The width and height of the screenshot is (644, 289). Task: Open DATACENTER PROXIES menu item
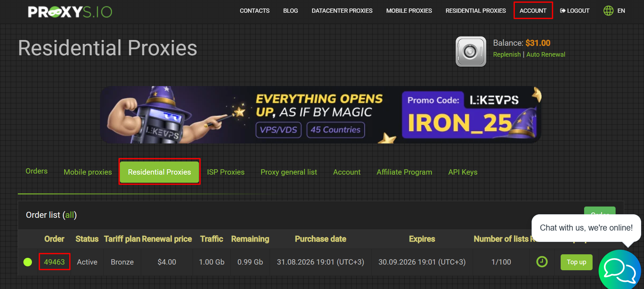pos(342,11)
